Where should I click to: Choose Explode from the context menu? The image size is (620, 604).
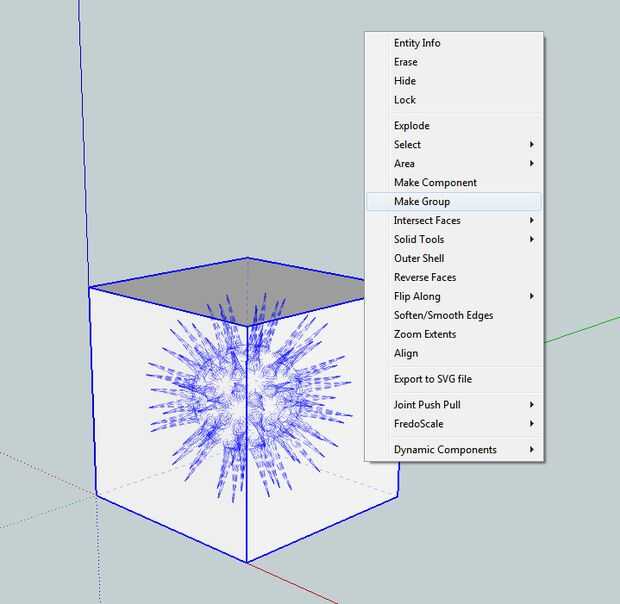[454, 126]
